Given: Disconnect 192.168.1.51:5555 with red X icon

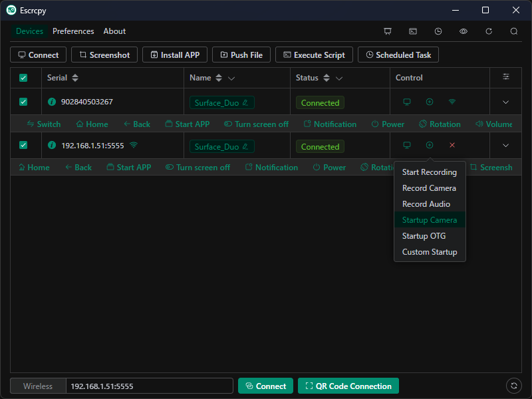Looking at the screenshot, I should pos(452,145).
